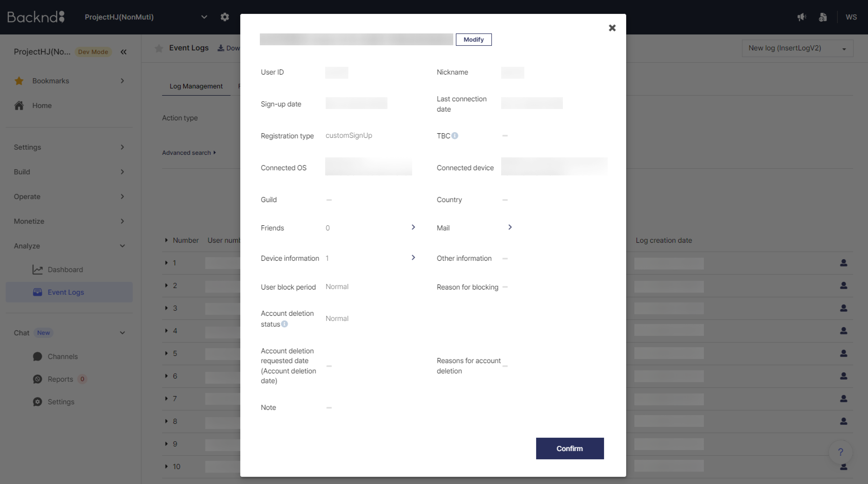
Task: Open the Device information arrow
Action: pyautogui.click(x=413, y=258)
